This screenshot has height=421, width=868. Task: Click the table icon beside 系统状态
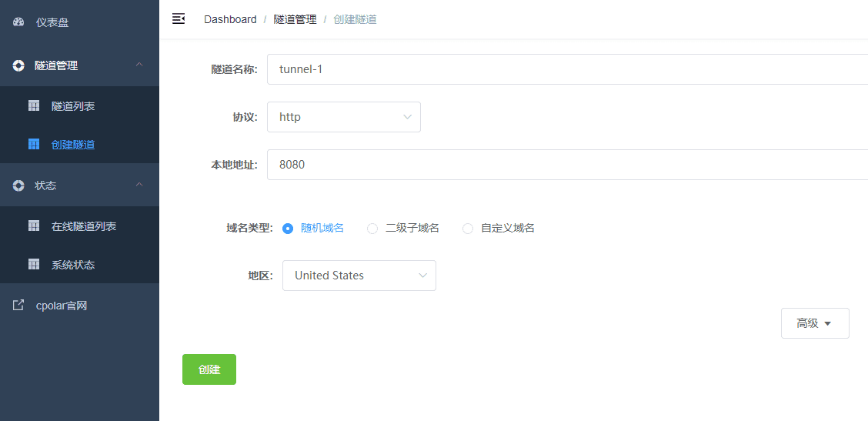34,265
